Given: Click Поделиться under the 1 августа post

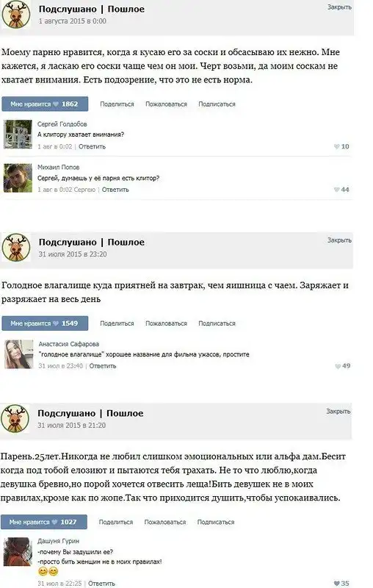Looking at the screenshot, I should 117,104.
